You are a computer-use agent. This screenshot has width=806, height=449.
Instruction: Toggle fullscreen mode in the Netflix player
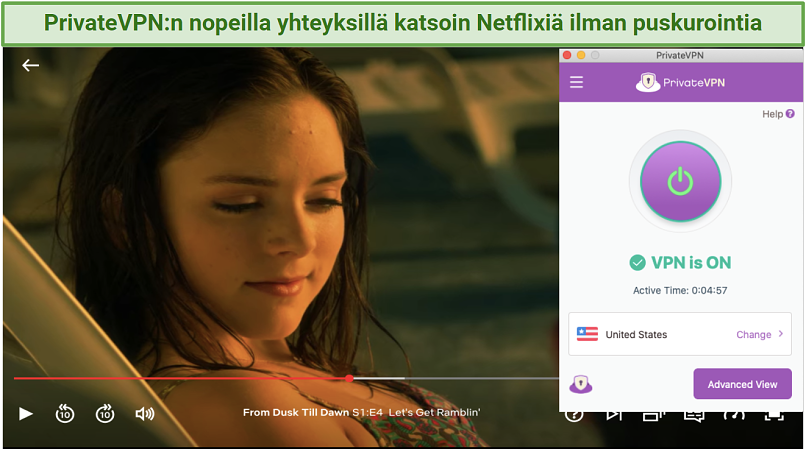click(x=774, y=416)
